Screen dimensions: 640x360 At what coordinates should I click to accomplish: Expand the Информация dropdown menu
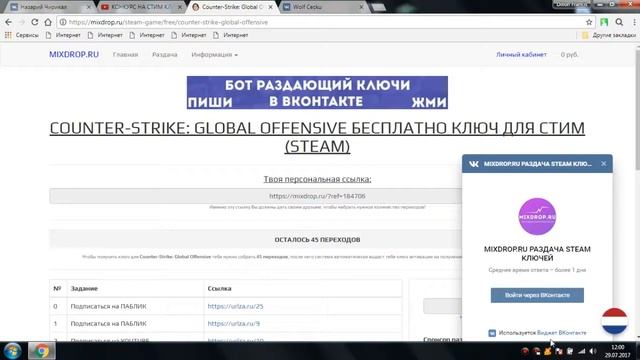coord(214,54)
